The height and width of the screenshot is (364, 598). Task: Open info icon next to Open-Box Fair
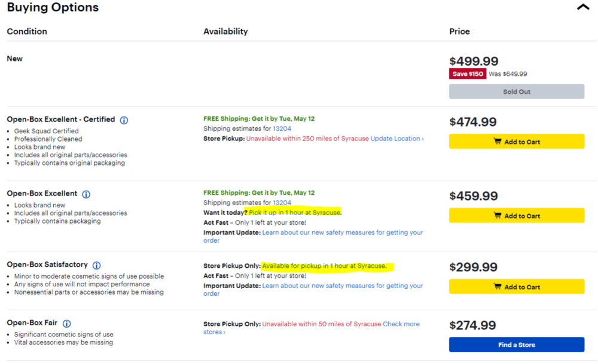[x=67, y=323]
